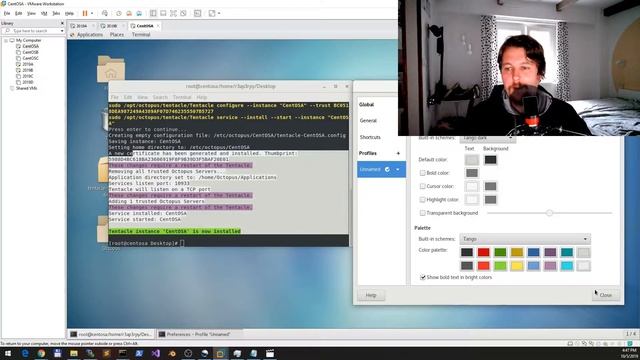Open VMware VM menu
The image size is (640, 360).
pyautogui.click(x=44, y=13)
